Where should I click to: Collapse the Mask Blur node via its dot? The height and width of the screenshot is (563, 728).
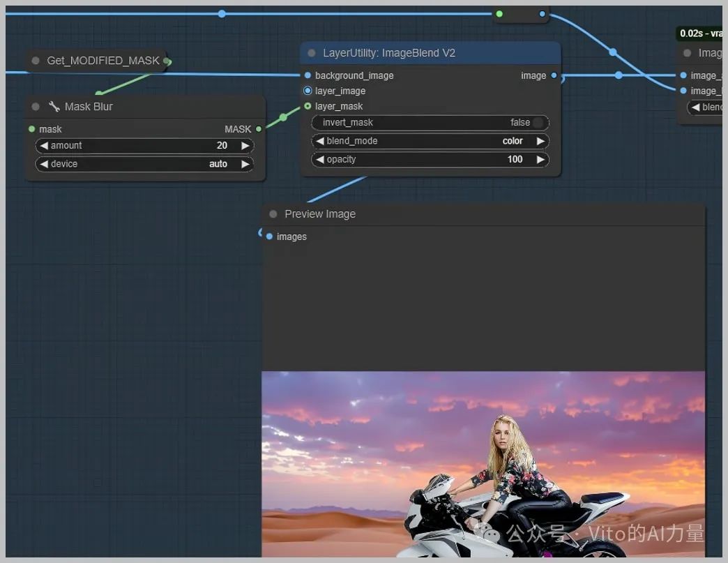(36, 106)
